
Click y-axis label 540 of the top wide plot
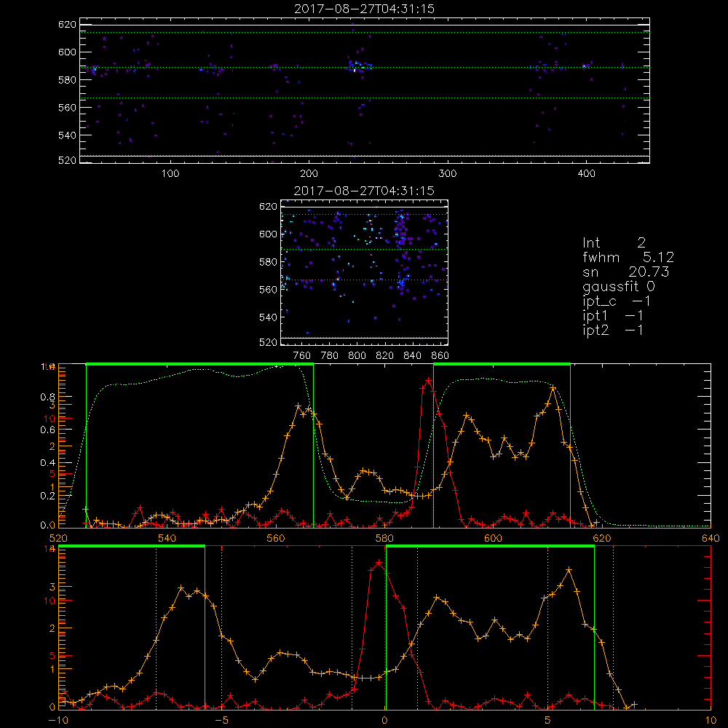tap(67, 135)
